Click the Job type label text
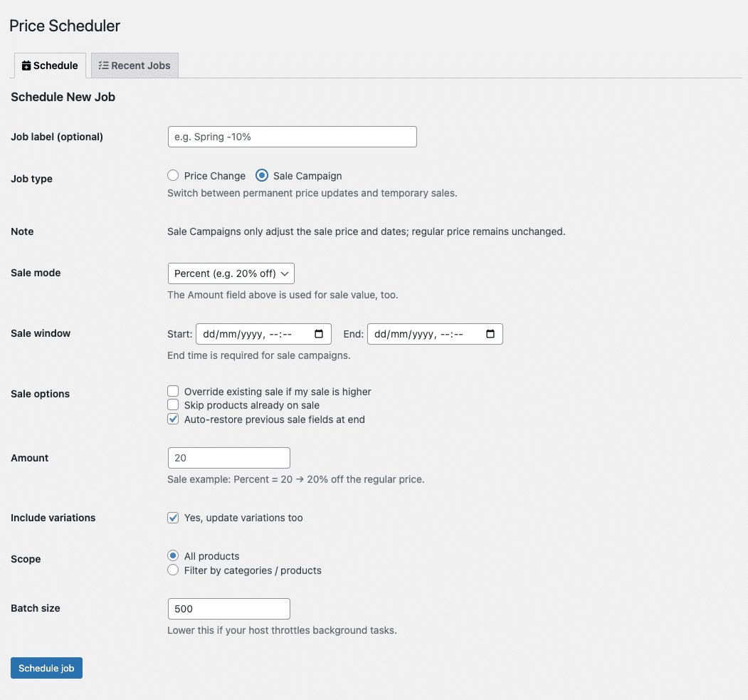The image size is (748, 700). (32, 179)
